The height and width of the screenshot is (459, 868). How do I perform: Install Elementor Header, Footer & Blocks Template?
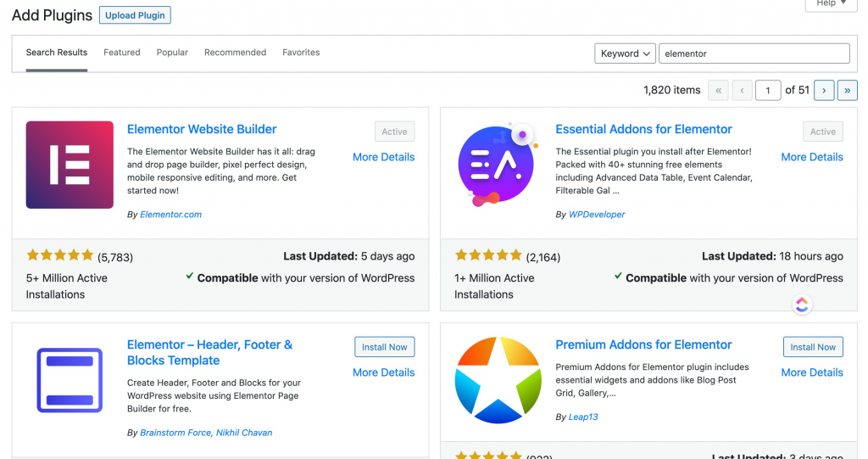click(385, 347)
